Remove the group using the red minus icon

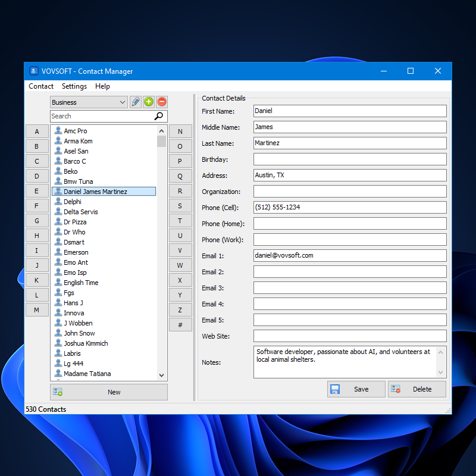point(161,102)
